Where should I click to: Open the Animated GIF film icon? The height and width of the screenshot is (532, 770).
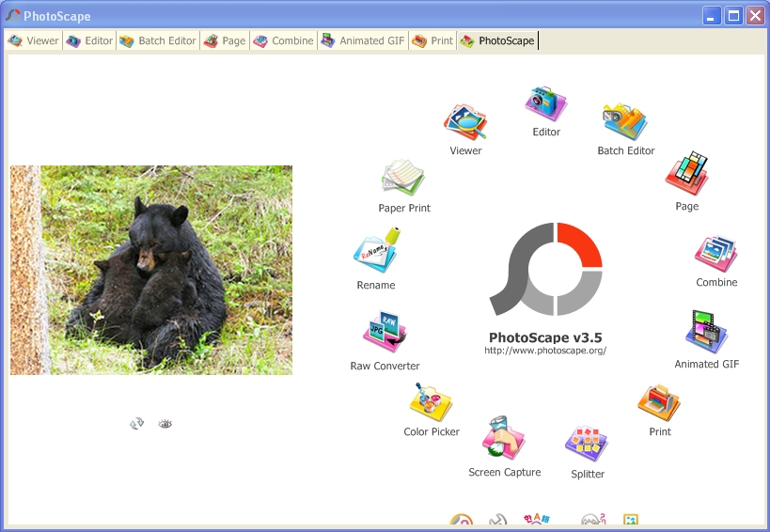706,332
